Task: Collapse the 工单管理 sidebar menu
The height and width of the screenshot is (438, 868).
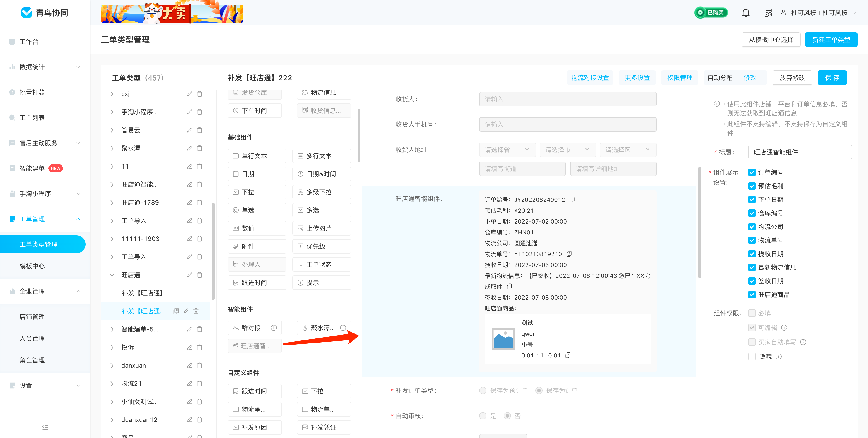Action: point(78,219)
